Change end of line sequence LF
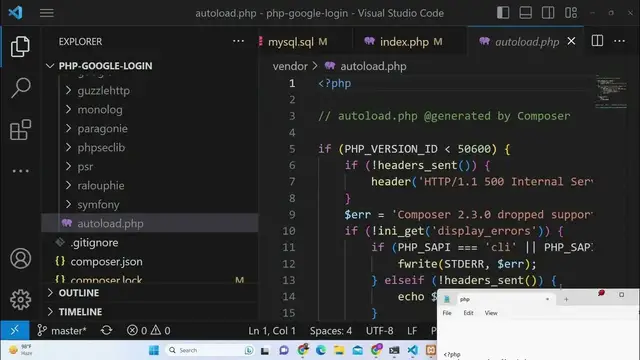 (x=412, y=331)
